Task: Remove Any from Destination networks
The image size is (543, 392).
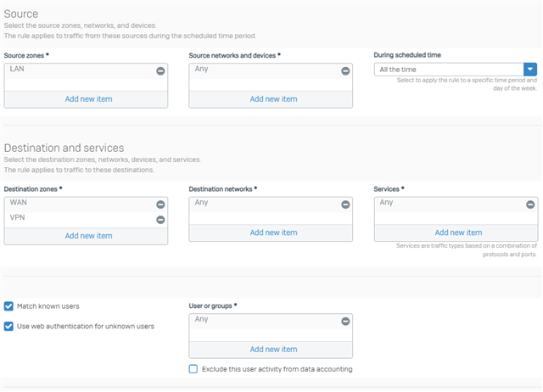Action: (345, 204)
